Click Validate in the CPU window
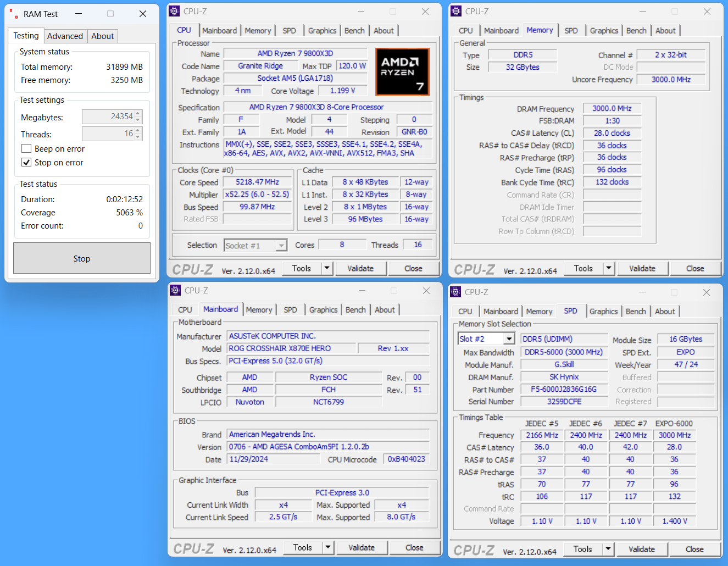728x566 pixels. click(360, 268)
